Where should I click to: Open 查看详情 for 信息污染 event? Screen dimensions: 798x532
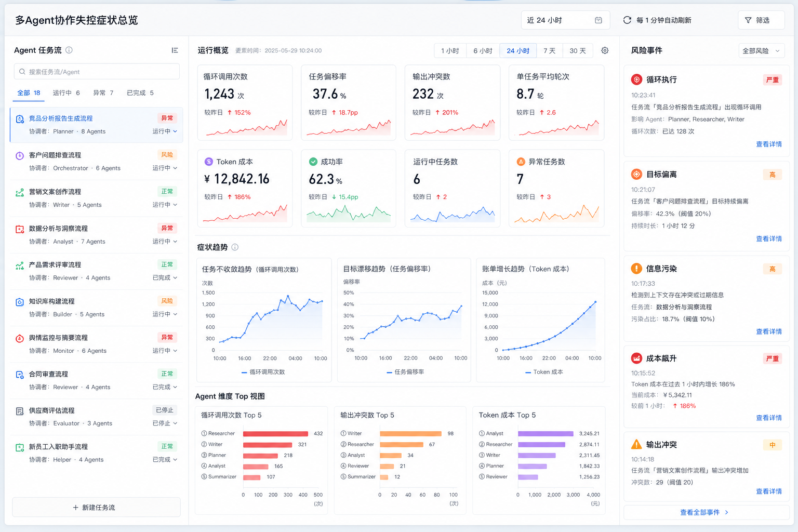[769, 331]
